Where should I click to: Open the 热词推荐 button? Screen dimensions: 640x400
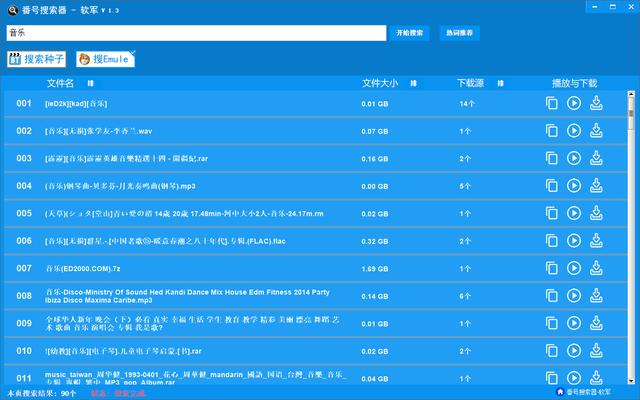click(x=461, y=33)
